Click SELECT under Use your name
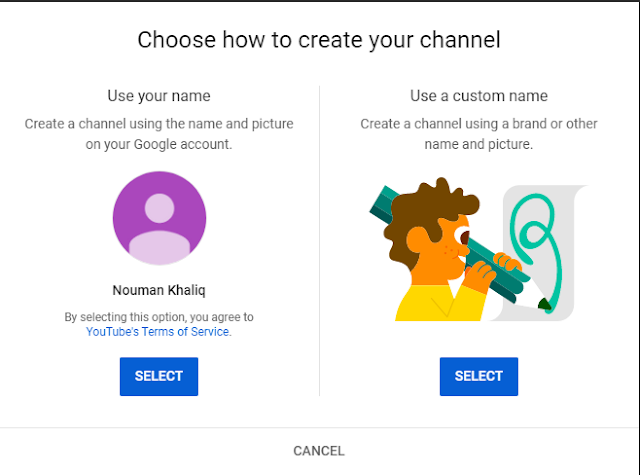This screenshot has width=640, height=475. point(159,376)
